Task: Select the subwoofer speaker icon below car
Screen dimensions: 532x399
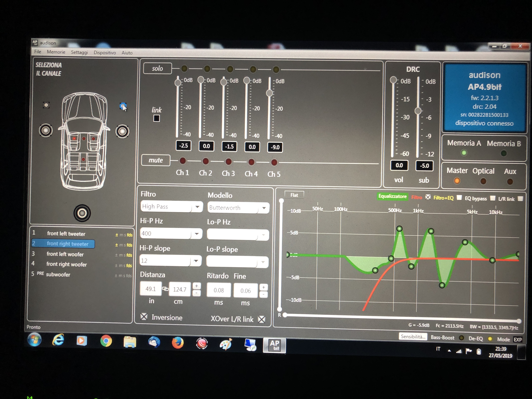Action: [x=82, y=213]
